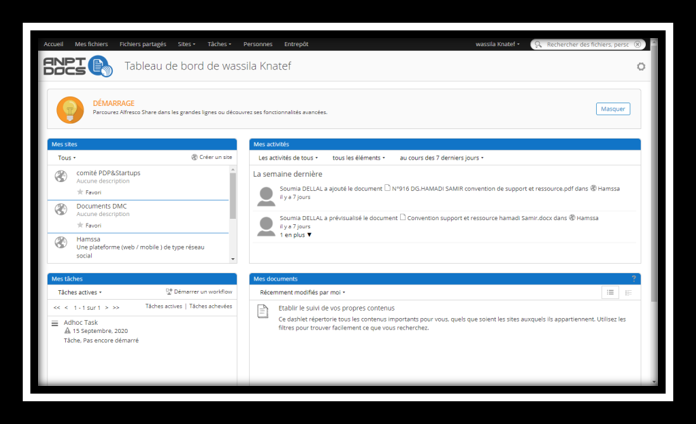Open tous les éléments filter
Viewport: 696px width, 424px height.
coord(359,158)
